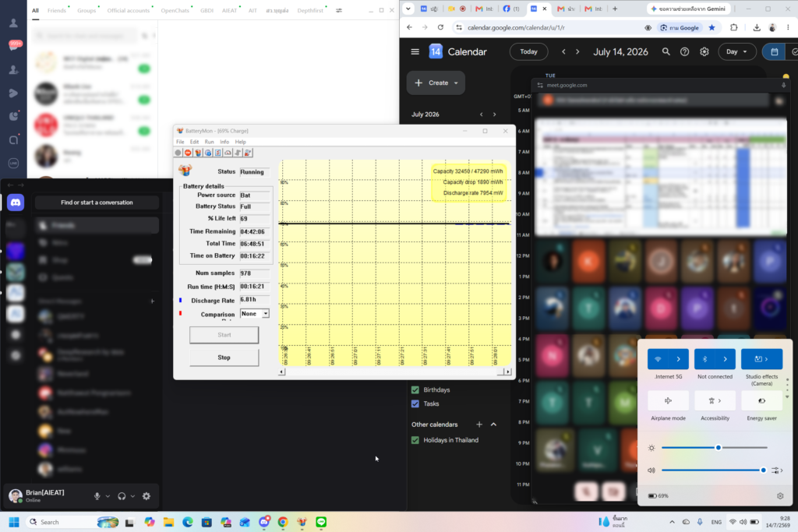Expand Bluetooth devices chevron in quick settings

[726, 359]
